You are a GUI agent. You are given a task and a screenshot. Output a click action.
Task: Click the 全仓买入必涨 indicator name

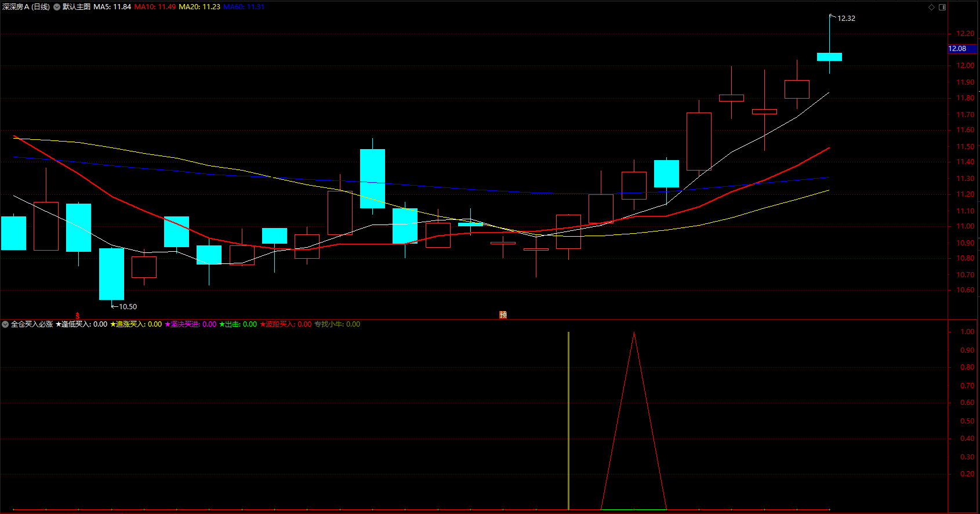32,324
